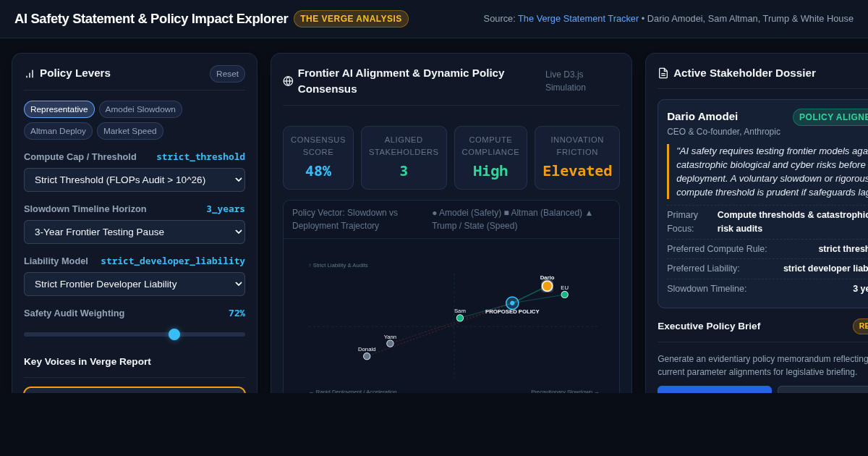Click the Safety Audit Weighting slider

135,334
